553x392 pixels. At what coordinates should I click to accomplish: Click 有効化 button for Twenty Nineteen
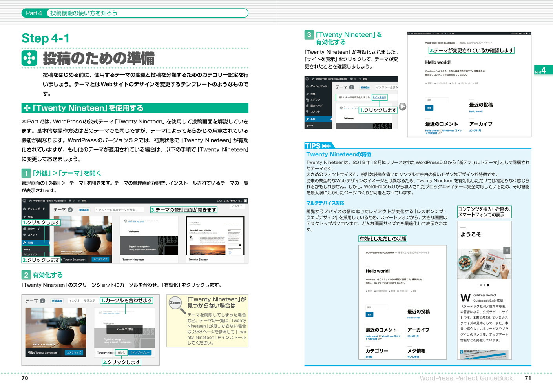coord(121,352)
